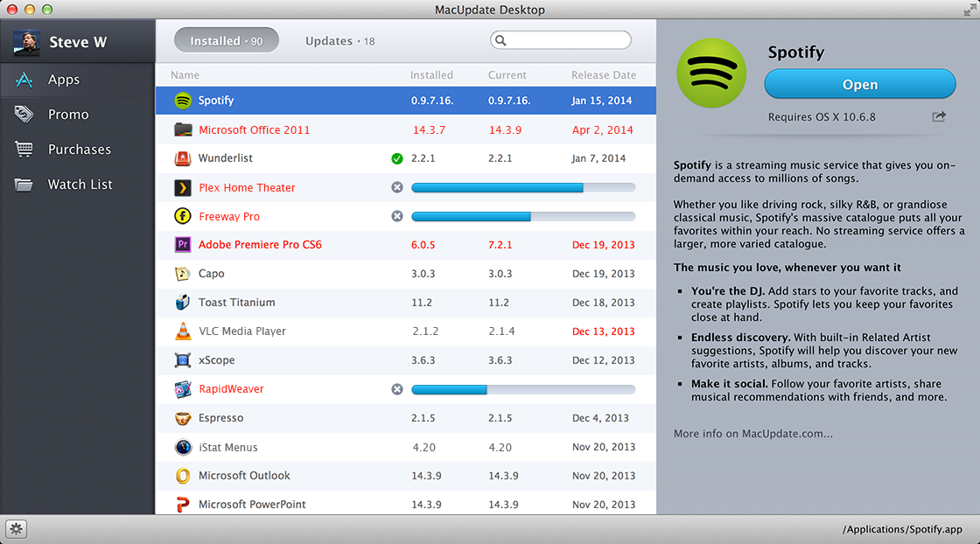Click the magnifying glass search icon
The width and height of the screenshot is (980, 544).
pos(500,40)
